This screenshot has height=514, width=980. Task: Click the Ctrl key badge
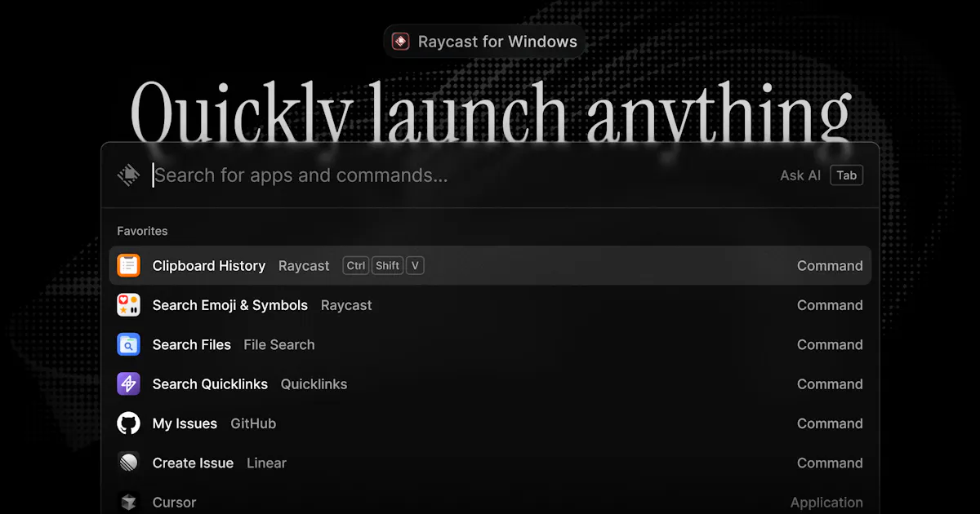pos(356,266)
